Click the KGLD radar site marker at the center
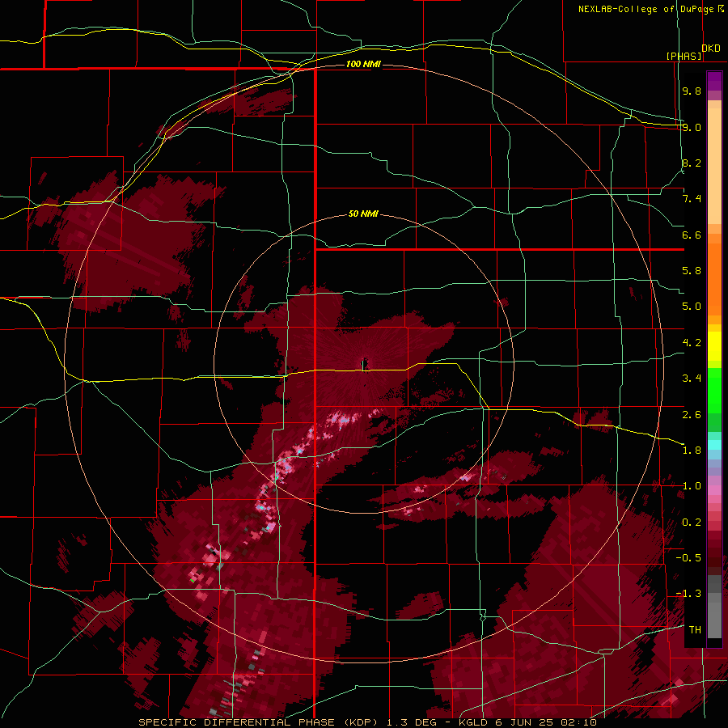 pos(365,365)
